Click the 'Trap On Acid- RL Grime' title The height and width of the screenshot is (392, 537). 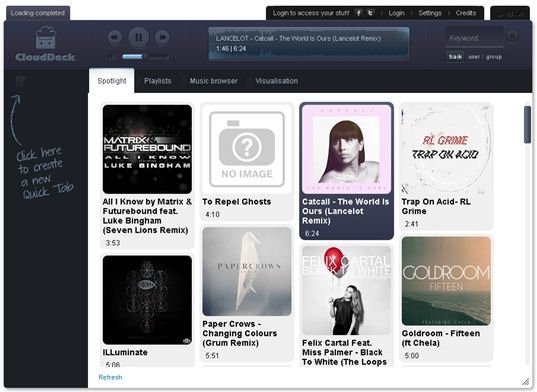click(x=436, y=206)
